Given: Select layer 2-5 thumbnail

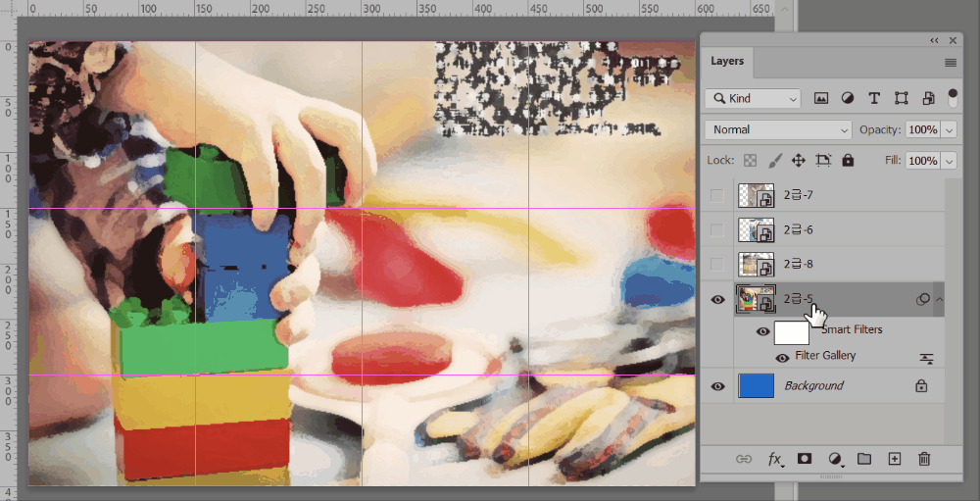Looking at the screenshot, I should (x=757, y=299).
